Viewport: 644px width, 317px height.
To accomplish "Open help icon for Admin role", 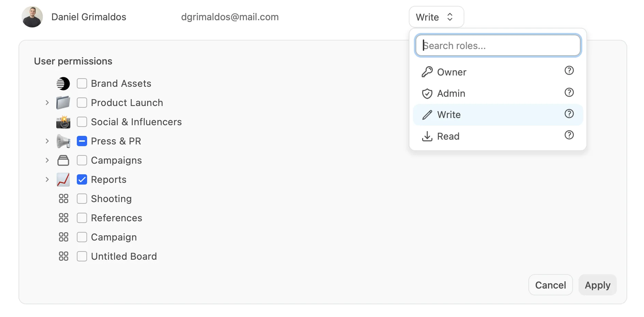I will (569, 92).
